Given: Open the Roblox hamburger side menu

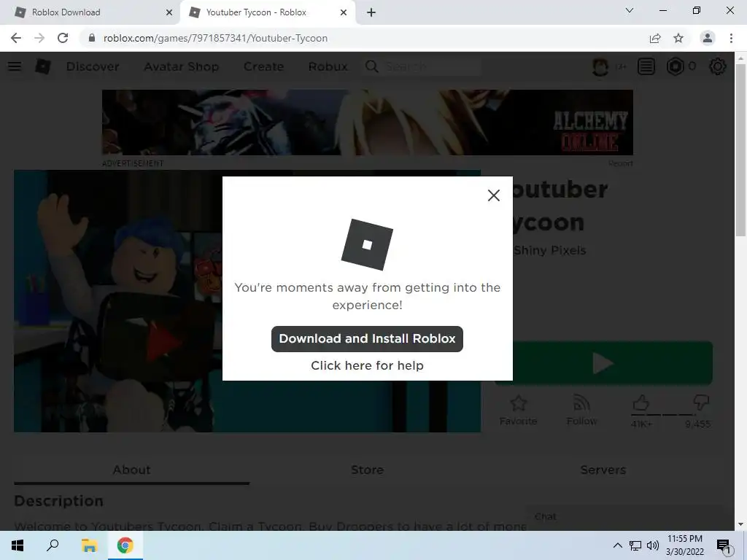Looking at the screenshot, I should (x=15, y=66).
